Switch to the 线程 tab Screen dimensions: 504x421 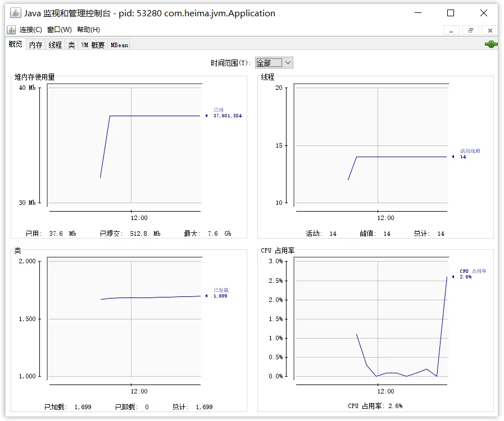55,45
